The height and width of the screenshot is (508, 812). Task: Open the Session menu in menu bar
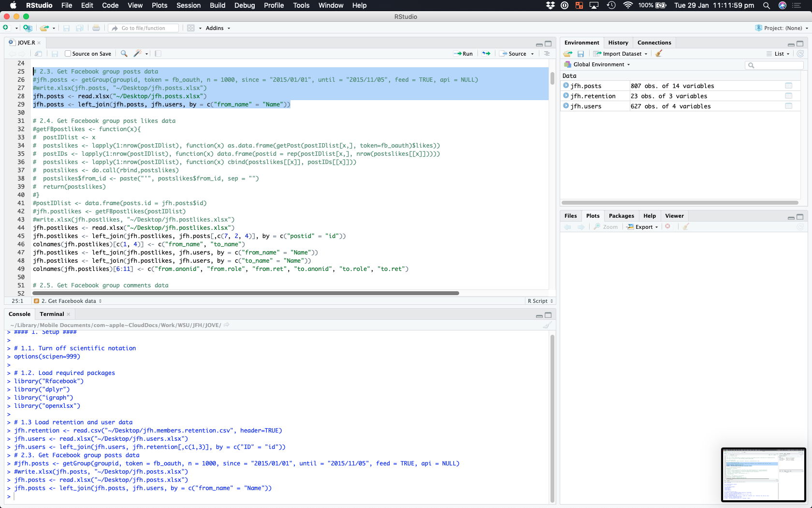188,5
